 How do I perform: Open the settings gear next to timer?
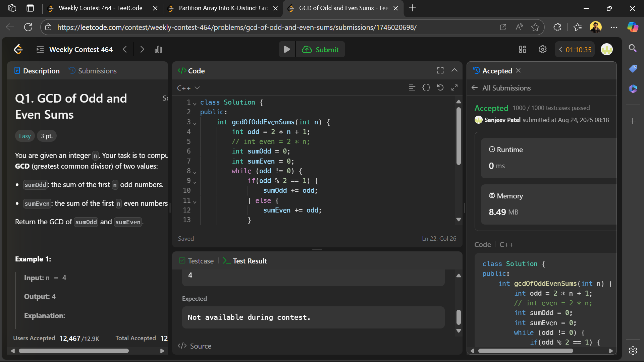(542, 50)
